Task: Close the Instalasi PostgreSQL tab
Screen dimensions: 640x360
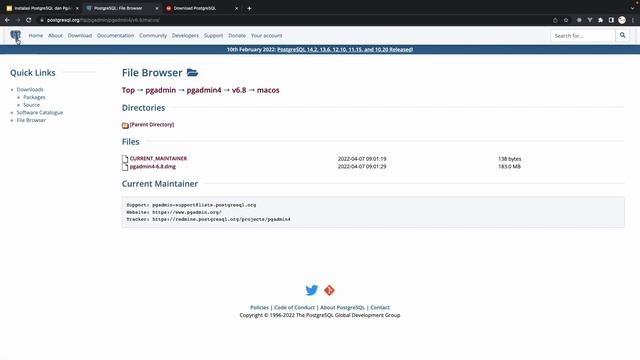Action: [77, 8]
